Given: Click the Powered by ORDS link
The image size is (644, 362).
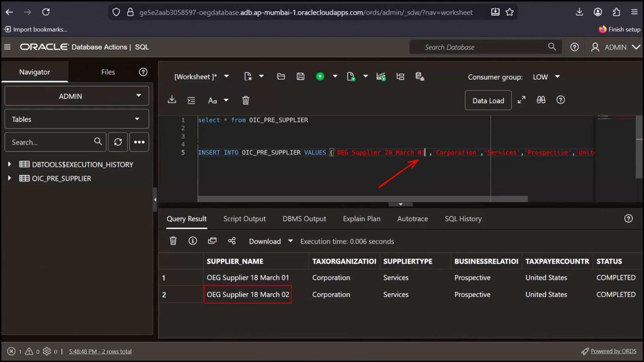Looking at the screenshot, I should 614,351.
